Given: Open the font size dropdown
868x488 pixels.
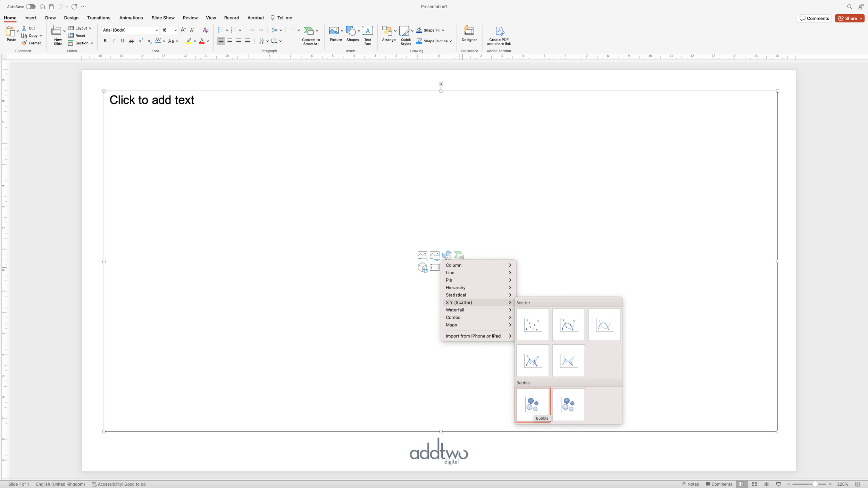Looking at the screenshot, I should coord(175,30).
